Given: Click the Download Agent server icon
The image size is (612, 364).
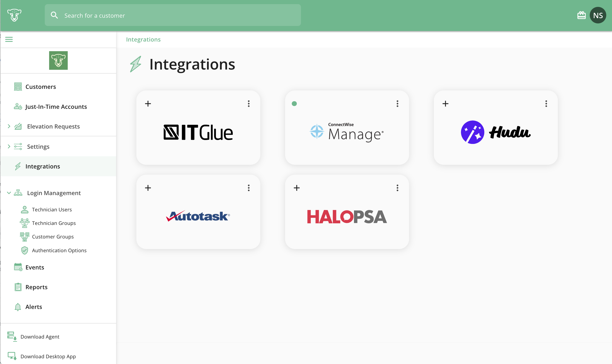Looking at the screenshot, I should point(12,336).
